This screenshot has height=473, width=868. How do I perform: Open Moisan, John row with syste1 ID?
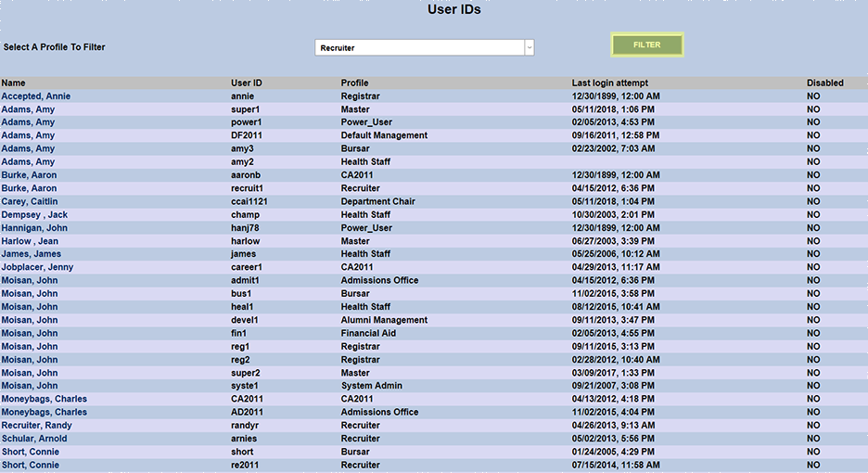pyautogui.click(x=30, y=386)
